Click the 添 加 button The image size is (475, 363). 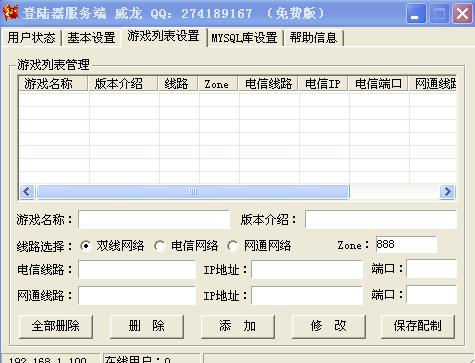[238, 326]
